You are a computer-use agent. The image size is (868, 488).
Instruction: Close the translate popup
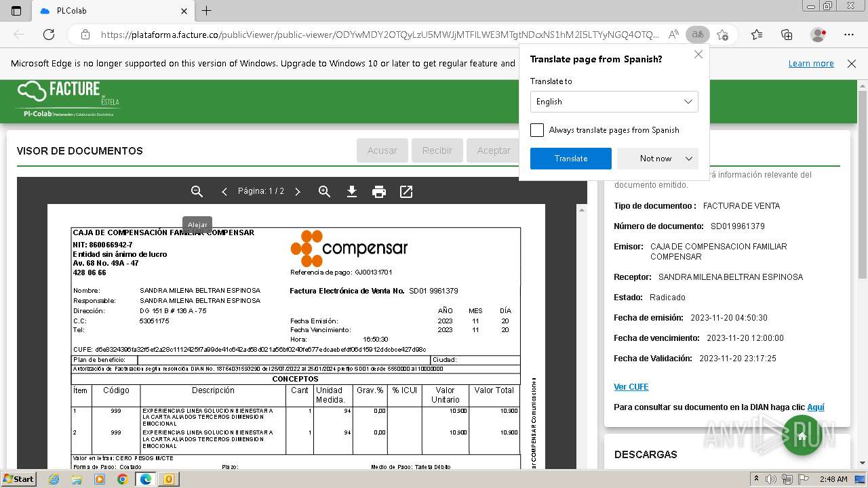(x=698, y=54)
